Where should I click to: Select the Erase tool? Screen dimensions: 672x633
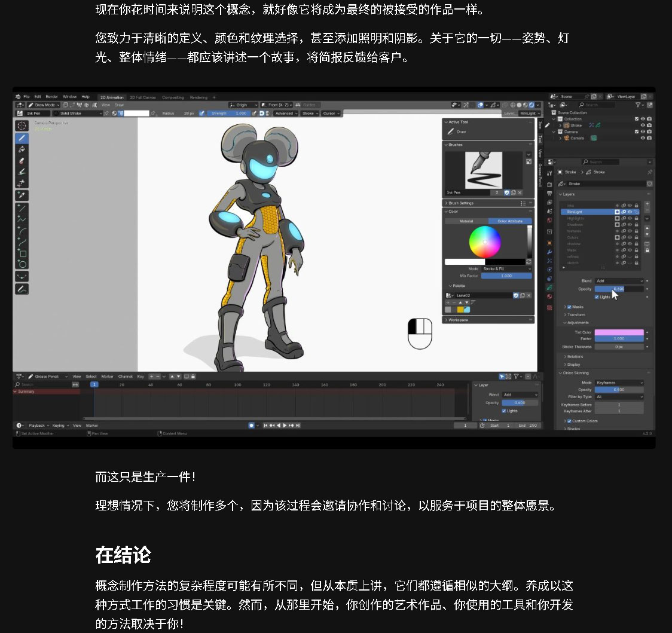tap(22, 161)
